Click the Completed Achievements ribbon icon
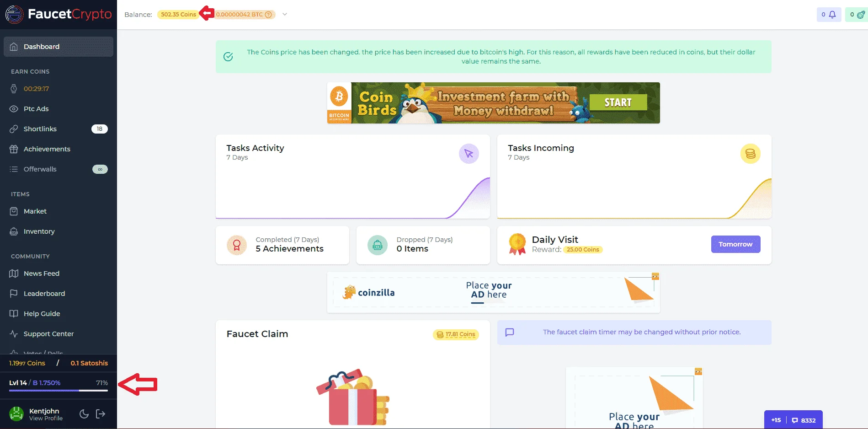This screenshot has height=429, width=868. point(237,245)
